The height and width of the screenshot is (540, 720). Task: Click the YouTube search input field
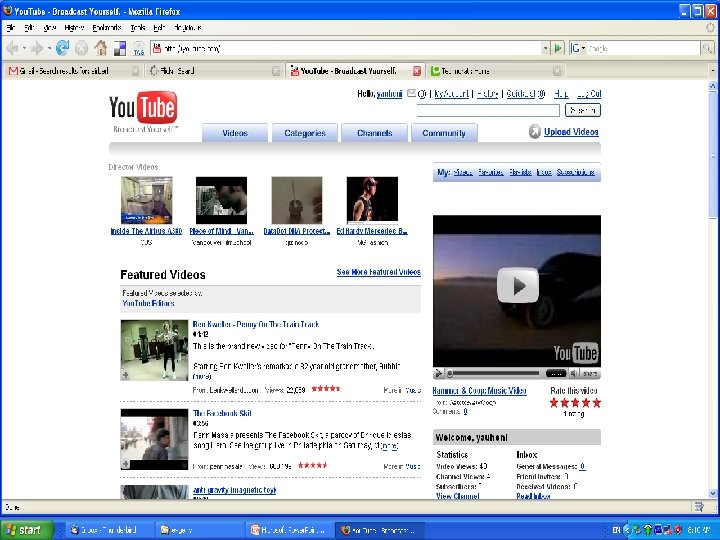(488, 110)
